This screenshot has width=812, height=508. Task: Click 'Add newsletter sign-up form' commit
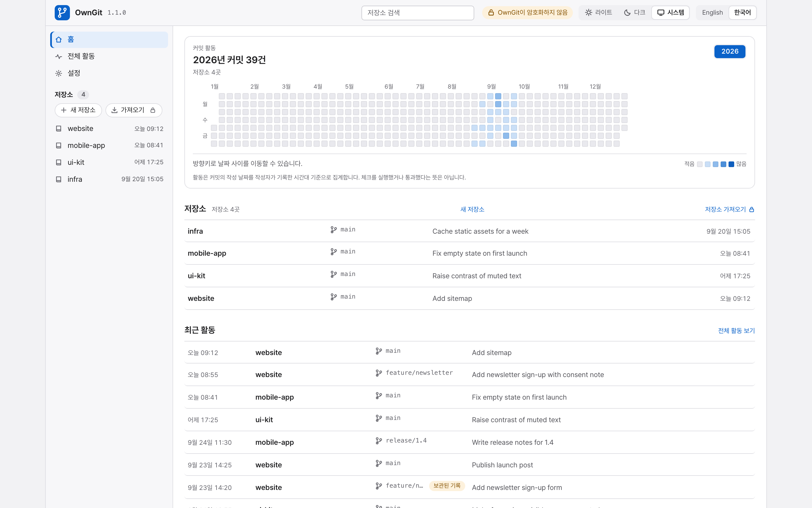click(517, 487)
